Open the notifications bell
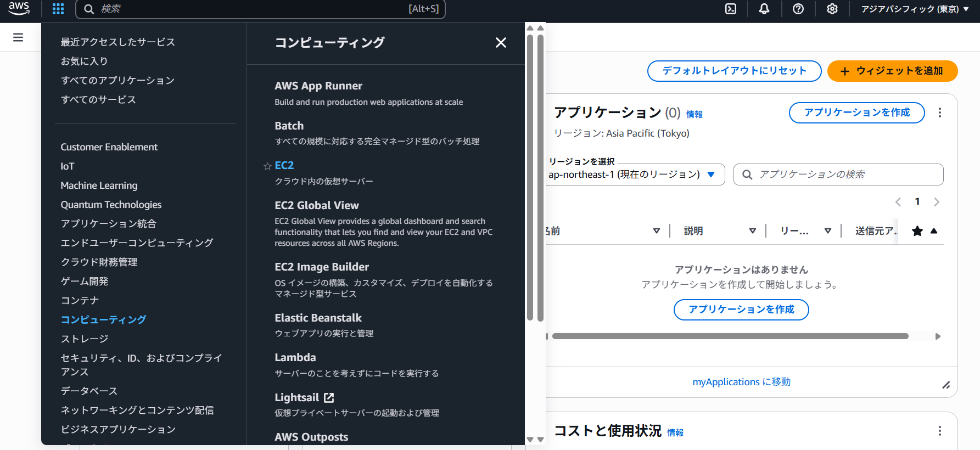 (x=764, y=9)
